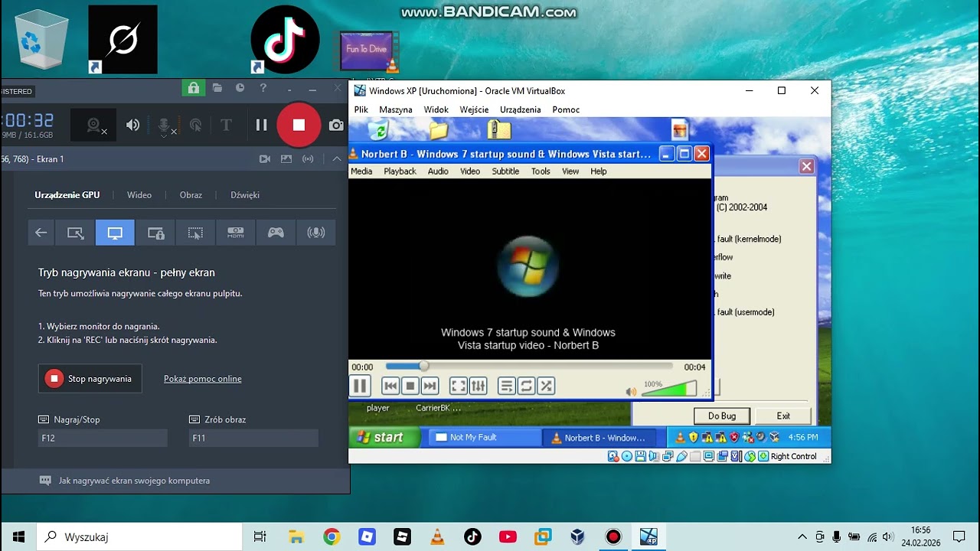980x551 pixels.
Task: Open the notification center on Windows taskbar
Action: coord(959,536)
